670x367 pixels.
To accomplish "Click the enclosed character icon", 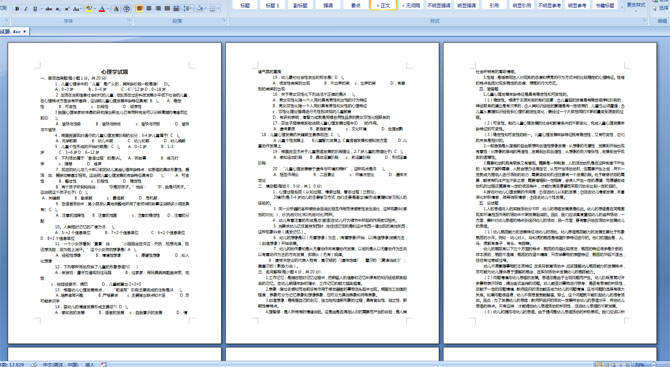I will click(126, 9).
